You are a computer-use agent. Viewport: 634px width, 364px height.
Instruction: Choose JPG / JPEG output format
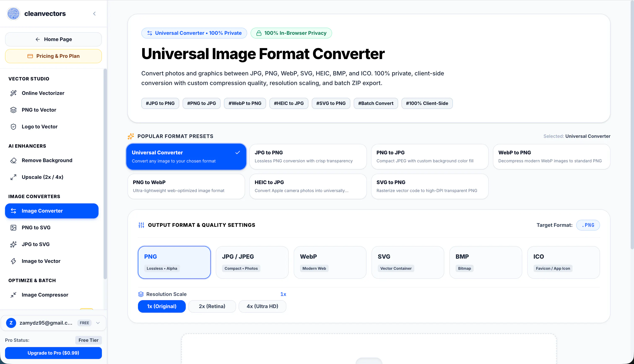(x=252, y=262)
